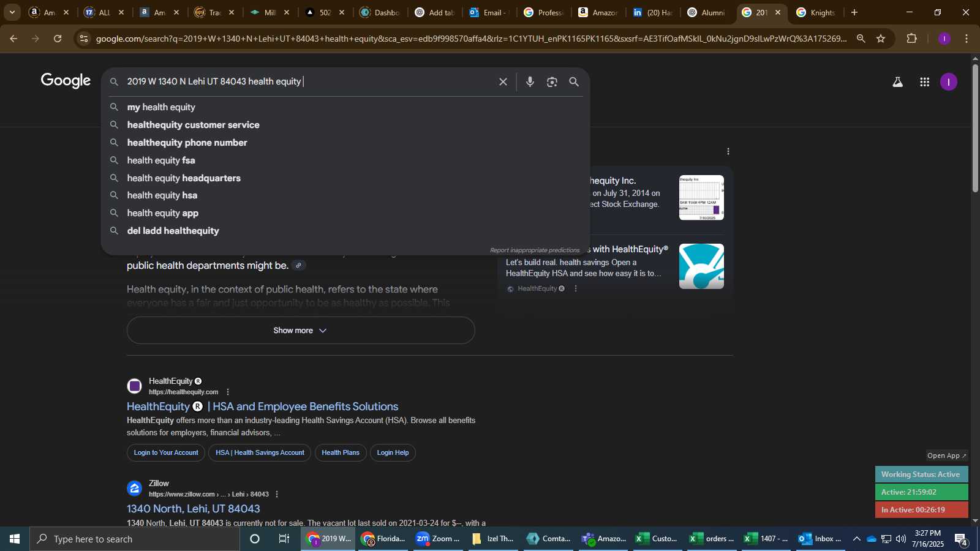Viewport: 980px width, 551px height.
Task: Open OneDrive cloud icon in system tray
Action: (871, 539)
